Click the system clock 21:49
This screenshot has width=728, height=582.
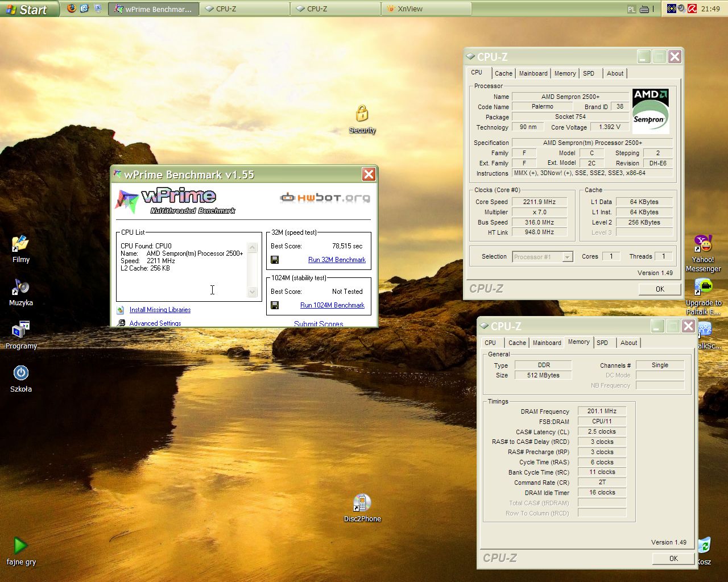[x=710, y=9]
